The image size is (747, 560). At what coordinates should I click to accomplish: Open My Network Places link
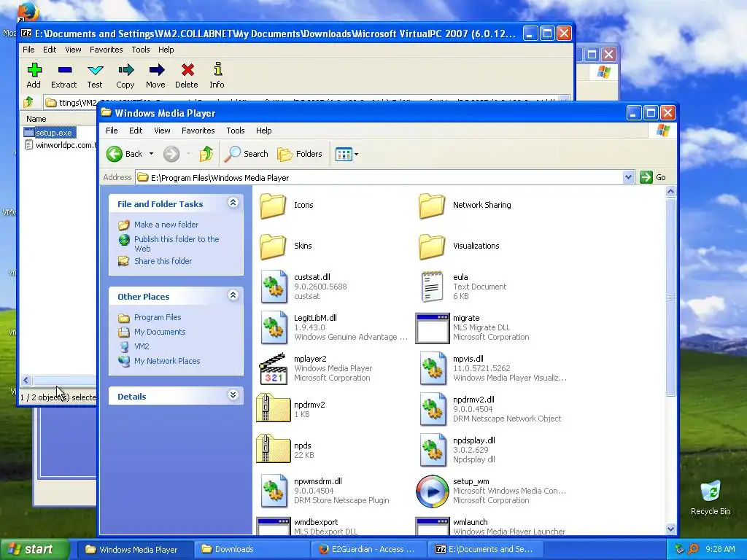(167, 361)
